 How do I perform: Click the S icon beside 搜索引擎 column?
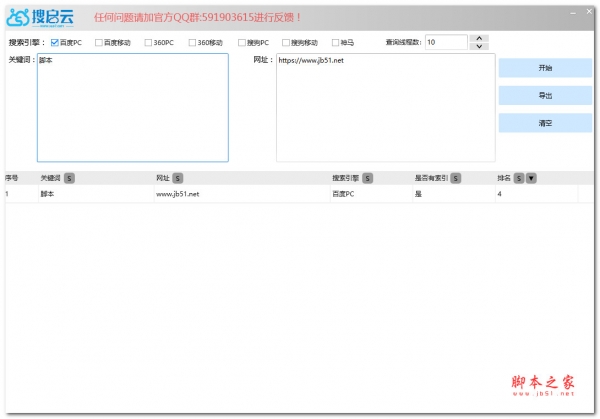point(367,178)
